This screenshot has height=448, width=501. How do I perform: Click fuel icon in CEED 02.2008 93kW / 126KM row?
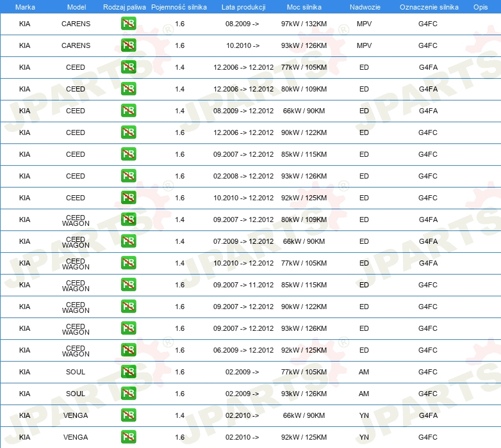(x=128, y=176)
